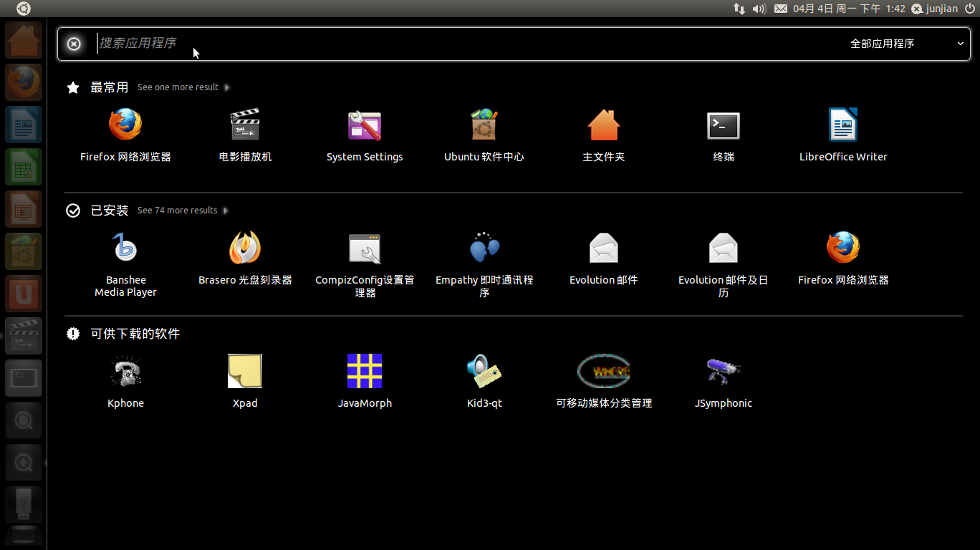Screen dimensions: 980x550
Task: Open the movie player from the launcher
Action: [x=24, y=336]
